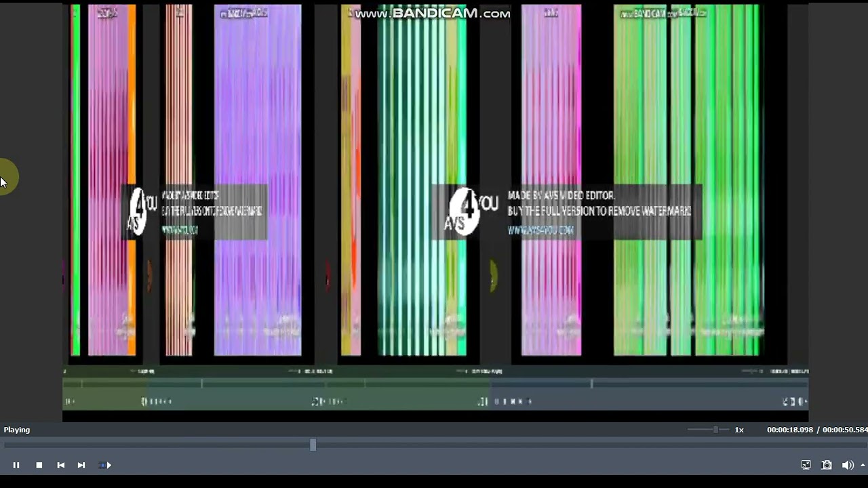This screenshot has height=488, width=868.
Task: Click the play-selection icon beside next frame
Action: coord(105,465)
